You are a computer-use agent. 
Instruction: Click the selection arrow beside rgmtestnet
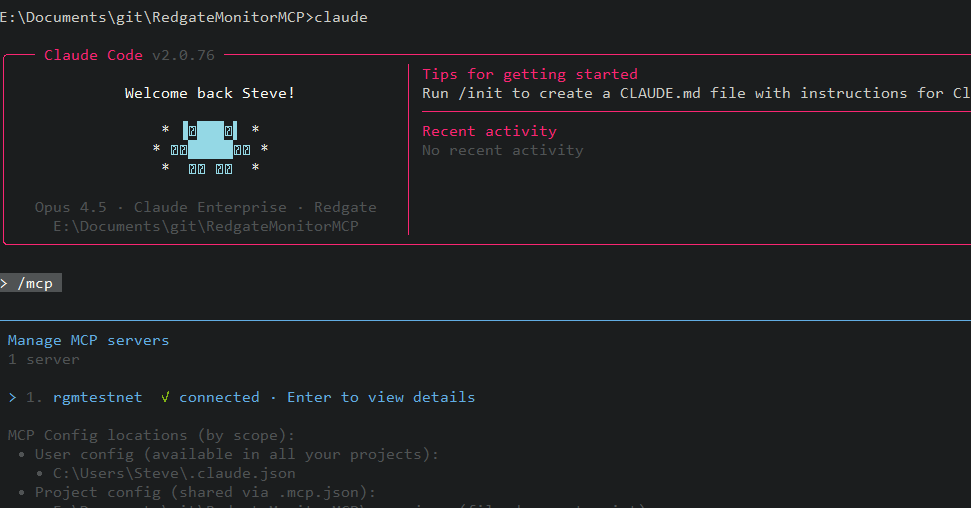12,397
